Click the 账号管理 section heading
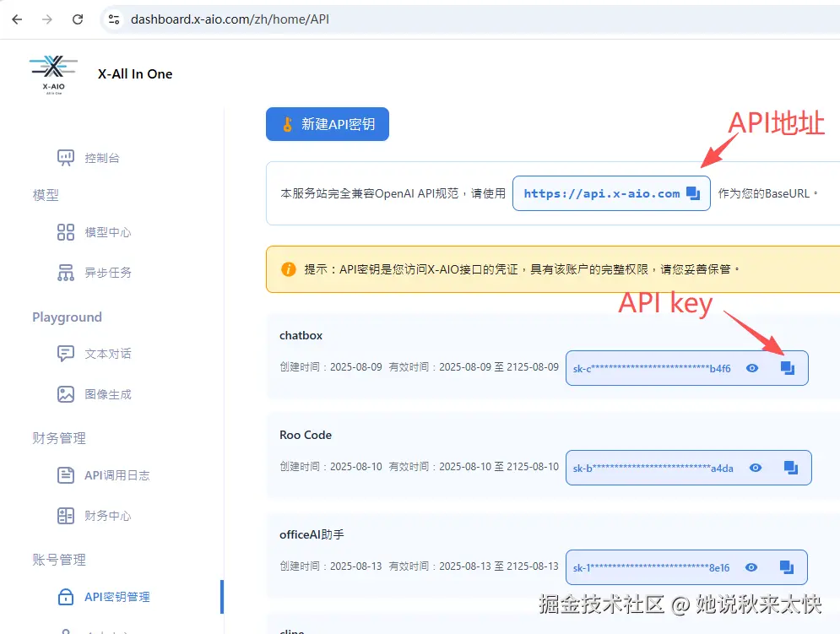The height and width of the screenshot is (634, 840). pyautogui.click(x=59, y=560)
